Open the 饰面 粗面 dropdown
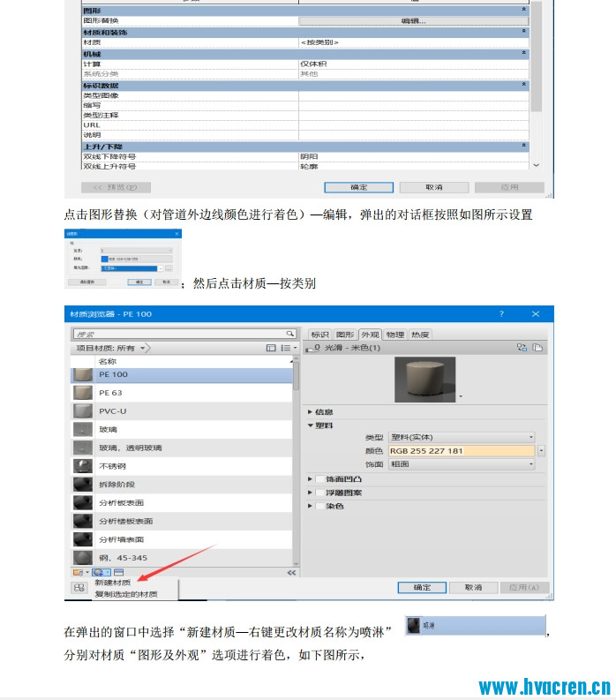The image size is (616, 700). click(462, 464)
